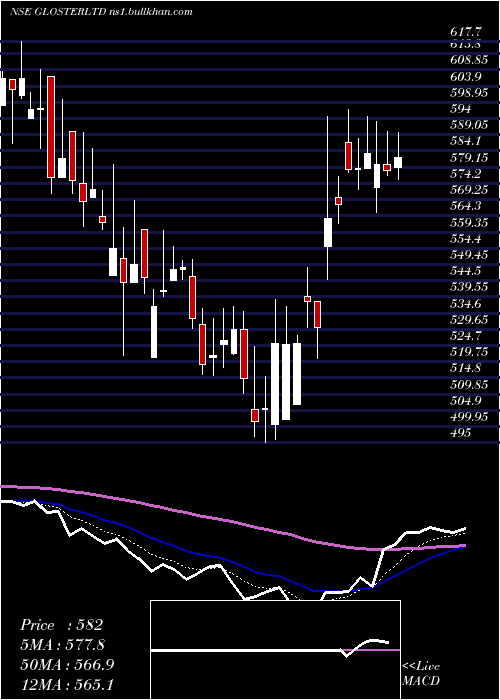The height and width of the screenshot is (700, 500).
Task: Click the 529.65 price axis label
Action: tap(468, 319)
